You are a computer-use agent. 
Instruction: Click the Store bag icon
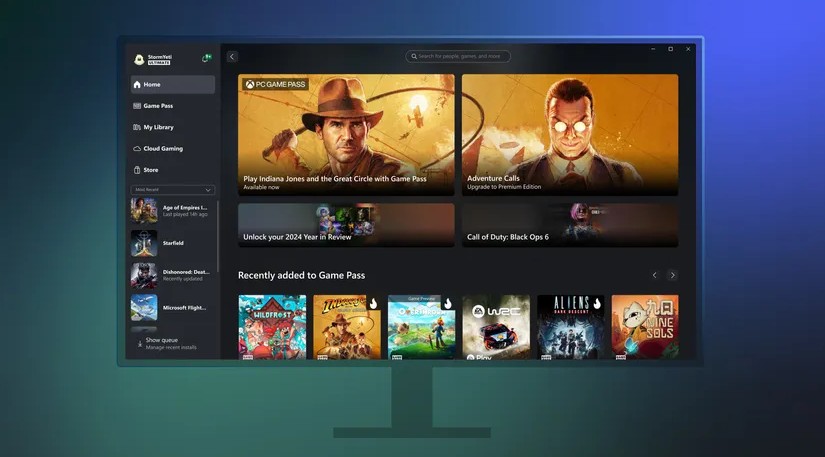(137, 170)
